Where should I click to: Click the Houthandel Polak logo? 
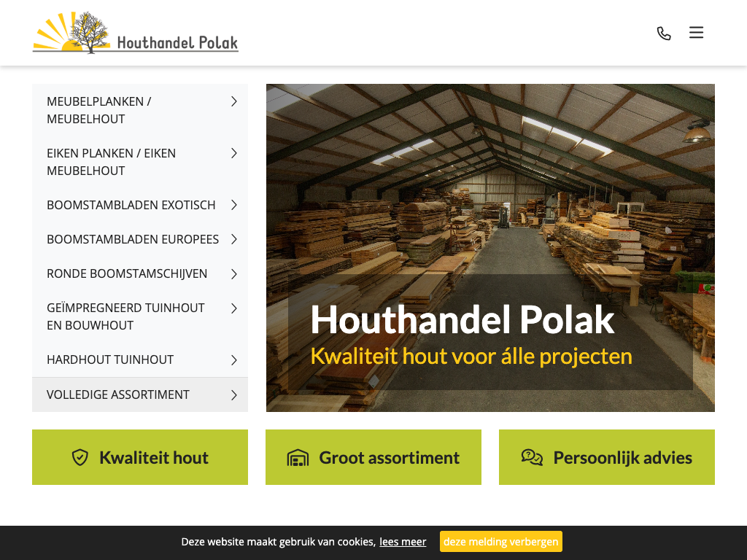[135, 32]
